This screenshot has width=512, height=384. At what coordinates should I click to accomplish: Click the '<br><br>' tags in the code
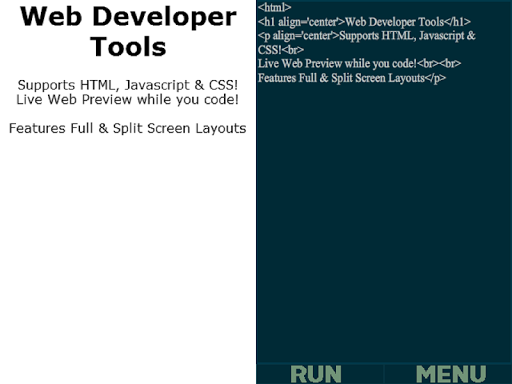click(x=439, y=63)
